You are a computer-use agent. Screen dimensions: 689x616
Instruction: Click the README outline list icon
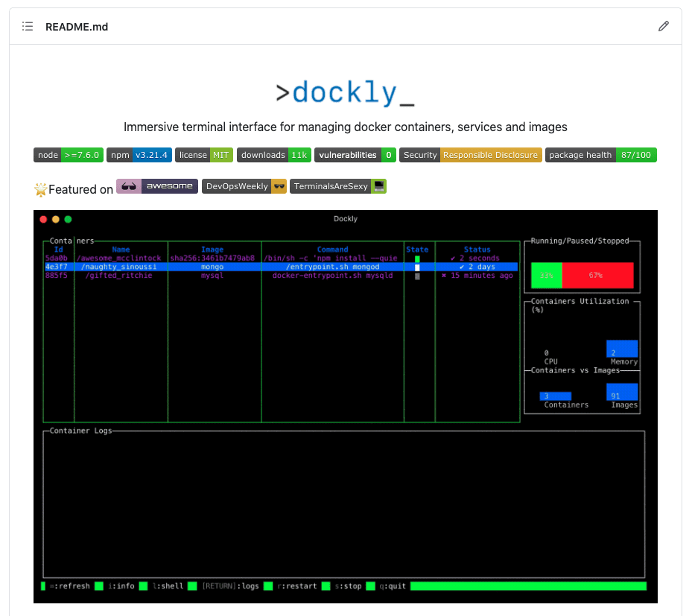pos(28,27)
